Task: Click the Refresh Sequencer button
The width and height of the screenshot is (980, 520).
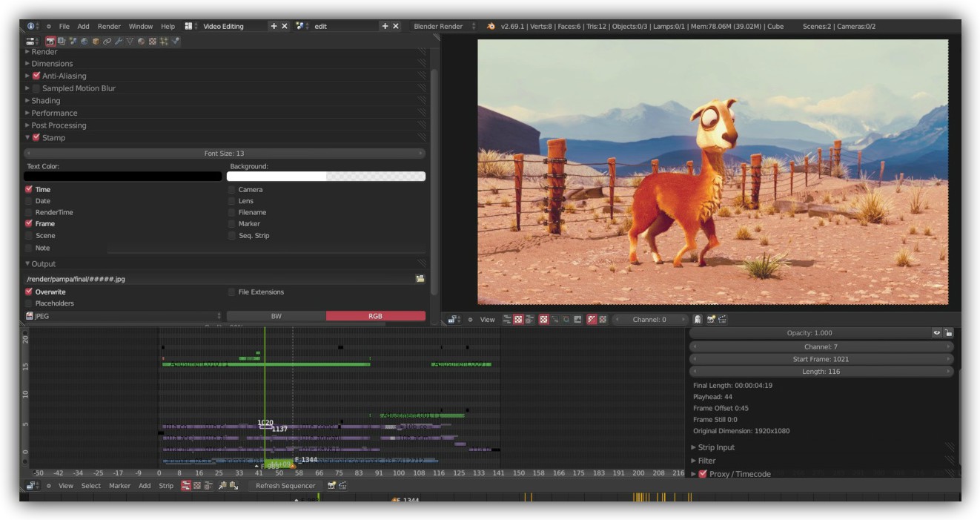Action: click(285, 486)
